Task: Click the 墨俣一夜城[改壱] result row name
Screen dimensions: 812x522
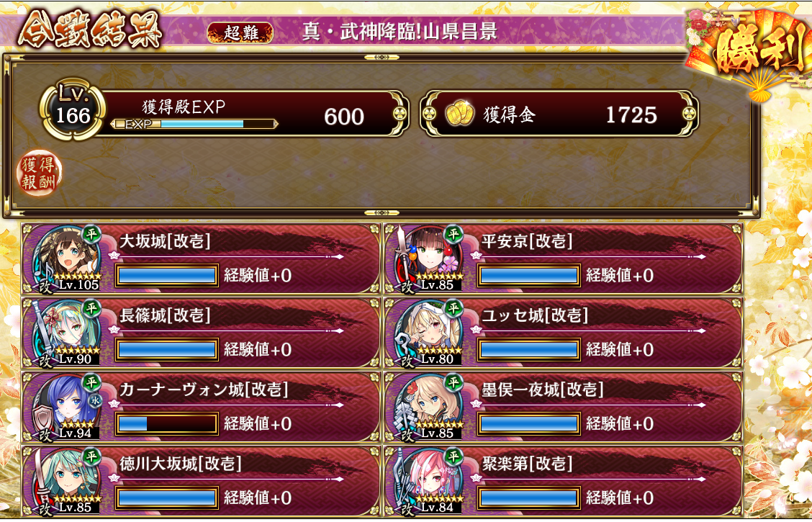Action: click(x=542, y=390)
